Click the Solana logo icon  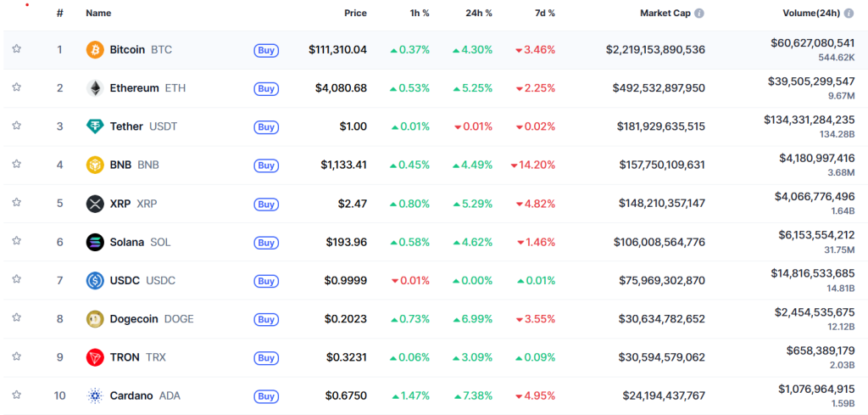[95, 242]
